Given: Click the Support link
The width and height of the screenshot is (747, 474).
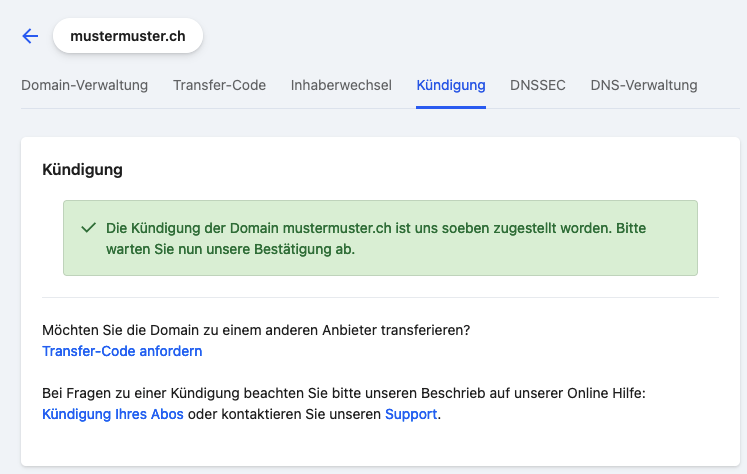Looking at the screenshot, I should tap(411, 414).
